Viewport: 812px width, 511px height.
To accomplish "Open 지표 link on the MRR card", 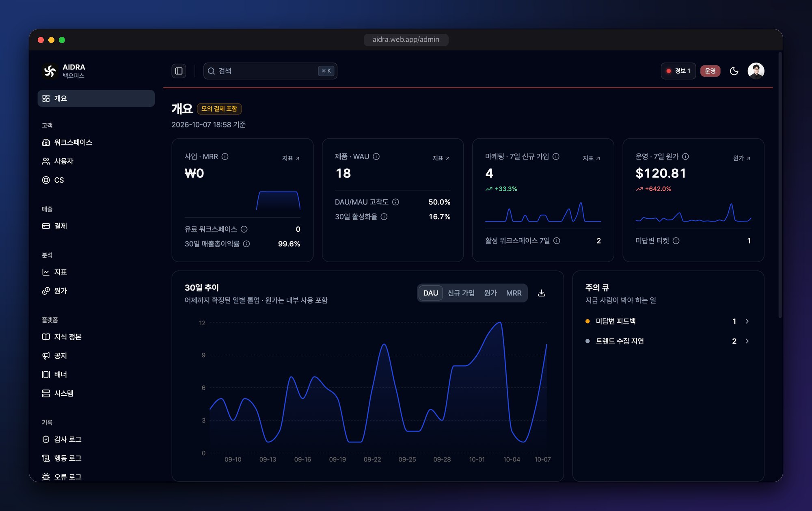I will point(291,158).
